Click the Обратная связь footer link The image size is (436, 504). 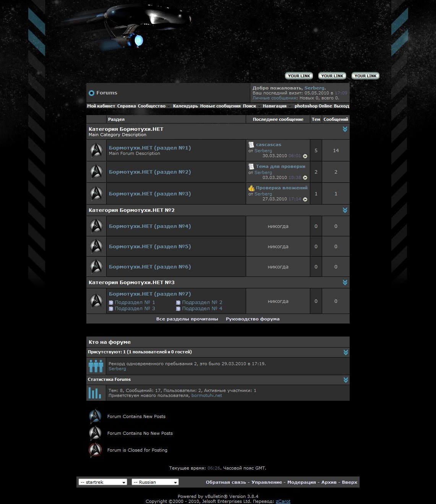[x=226, y=482]
